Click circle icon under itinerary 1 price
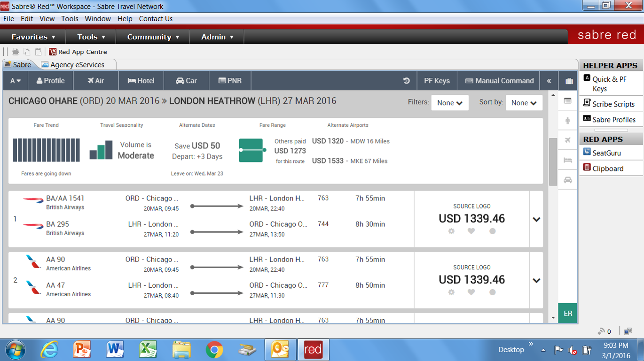Image resolution: width=644 pixels, height=361 pixels. click(x=492, y=231)
